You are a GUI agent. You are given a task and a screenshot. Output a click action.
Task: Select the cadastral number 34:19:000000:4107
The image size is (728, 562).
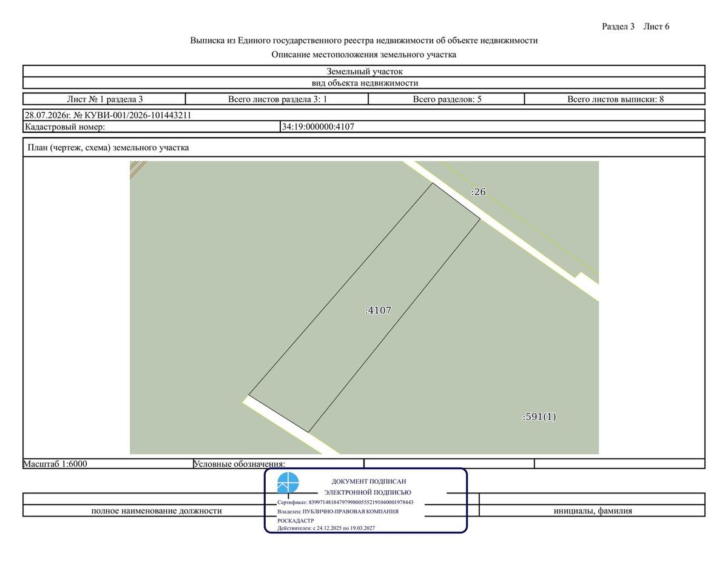coord(318,127)
